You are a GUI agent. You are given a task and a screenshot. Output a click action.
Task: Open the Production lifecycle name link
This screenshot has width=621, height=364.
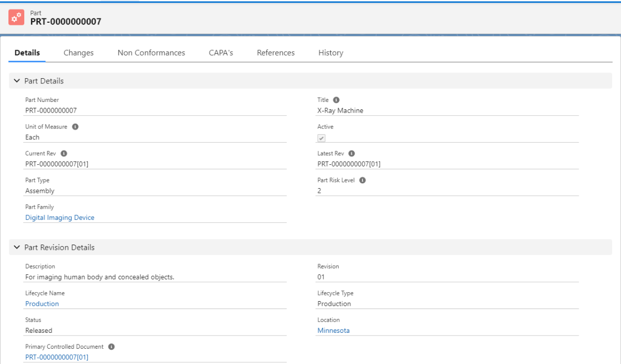pyautogui.click(x=42, y=304)
